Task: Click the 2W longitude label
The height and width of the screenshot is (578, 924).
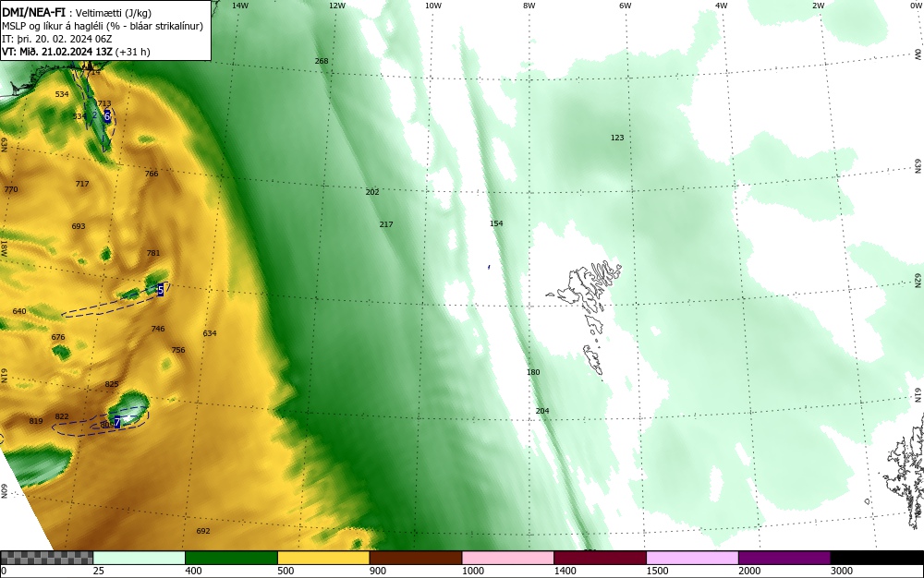Action: [x=818, y=6]
